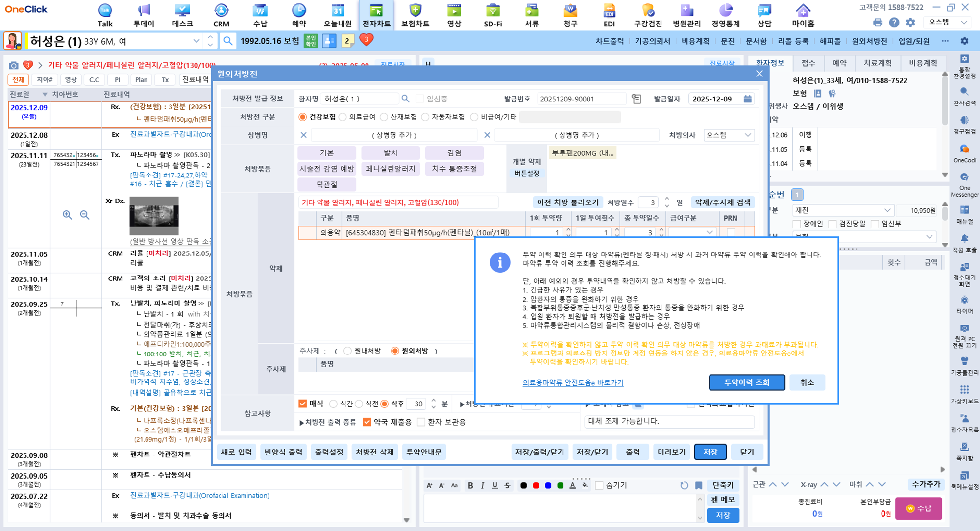Image resolution: width=980 pixels, height=531 pixels.
Task: Open the 재진 visit type dropdown
Action: click(887, 210)
